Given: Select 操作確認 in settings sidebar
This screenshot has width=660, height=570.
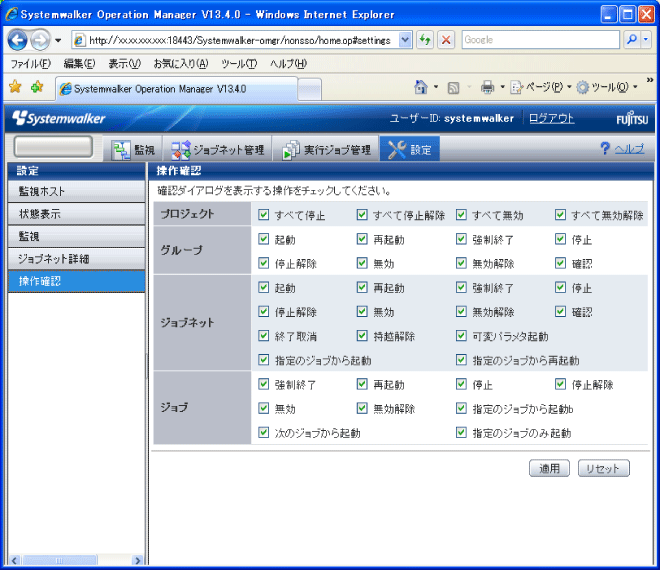Looking at the screenshot, I should pyautogui.click(x=77, y=281).
